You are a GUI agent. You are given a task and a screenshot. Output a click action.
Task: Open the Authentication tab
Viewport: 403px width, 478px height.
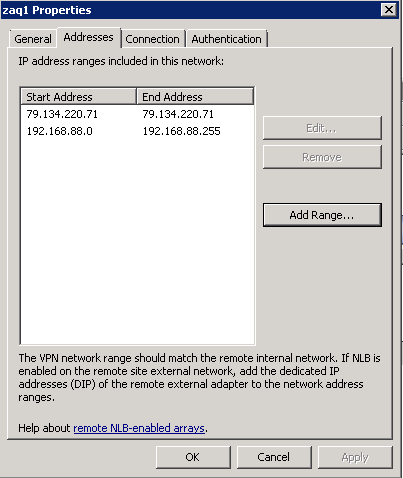pos(226,39)
